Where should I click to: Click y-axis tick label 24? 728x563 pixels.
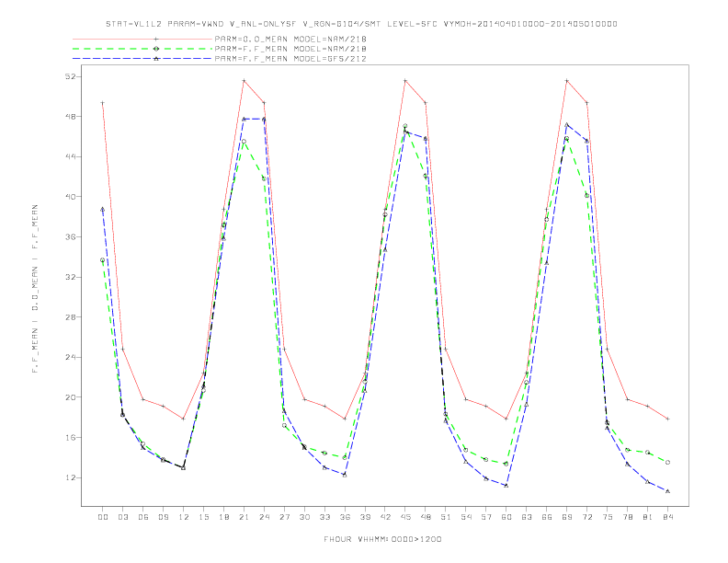click(71, 357)
